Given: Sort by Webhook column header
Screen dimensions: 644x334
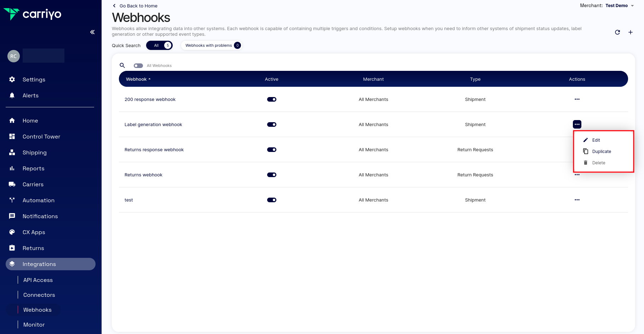Looking at the screenshot, I should pyautogui.click(x=138, y=79).
